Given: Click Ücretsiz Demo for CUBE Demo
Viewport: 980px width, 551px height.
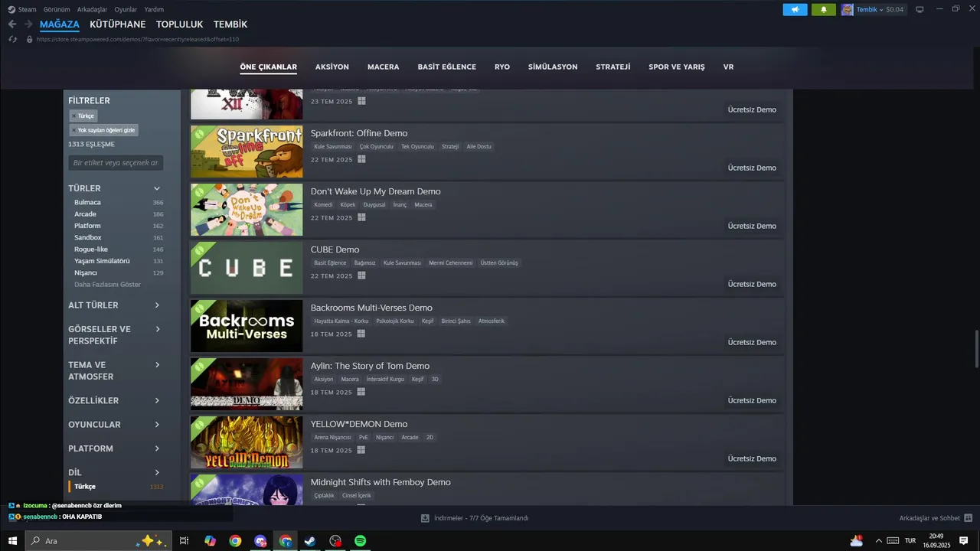Looking at the screenshot, I should (x=752, y=284).
